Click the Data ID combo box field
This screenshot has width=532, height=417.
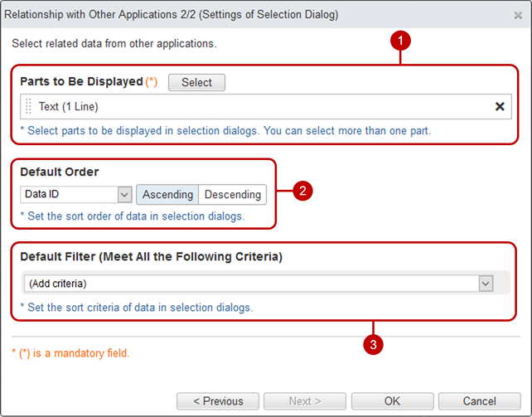[76, 195]
